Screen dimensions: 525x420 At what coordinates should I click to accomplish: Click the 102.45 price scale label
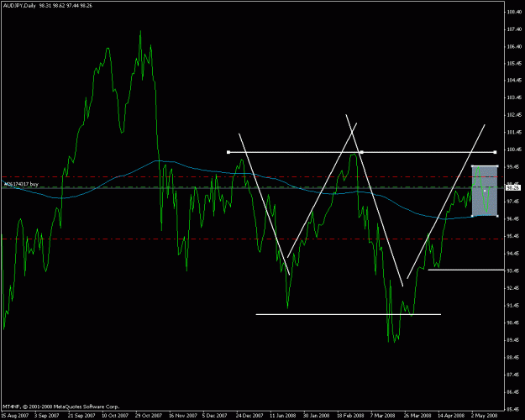tap(514, 115)
